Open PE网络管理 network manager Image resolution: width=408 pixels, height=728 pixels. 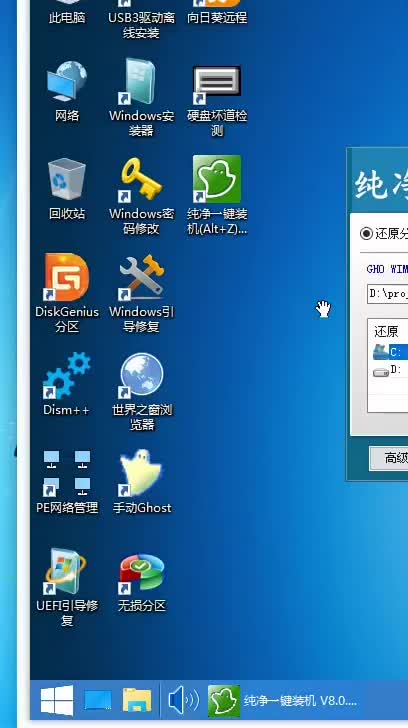67,482
